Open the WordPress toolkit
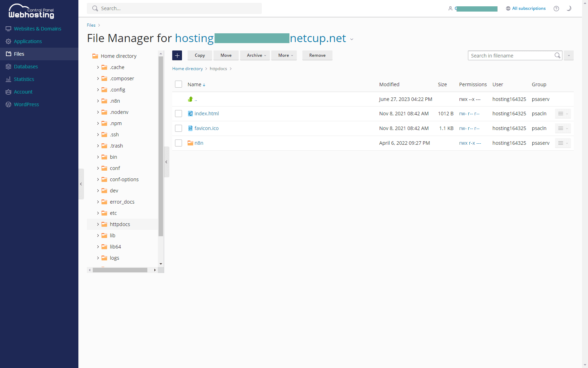 point(26,104)
